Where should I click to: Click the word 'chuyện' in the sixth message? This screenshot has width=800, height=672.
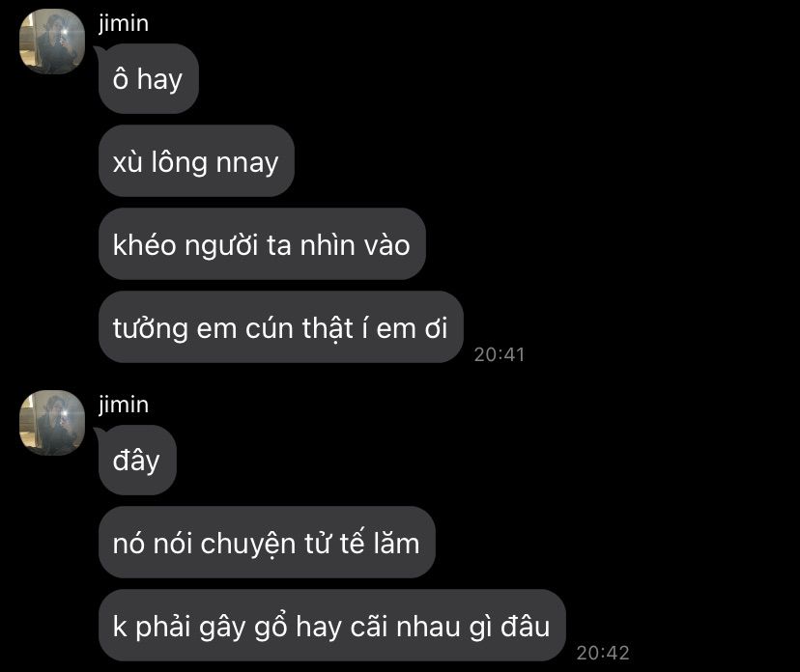click(x=248, y=545)
